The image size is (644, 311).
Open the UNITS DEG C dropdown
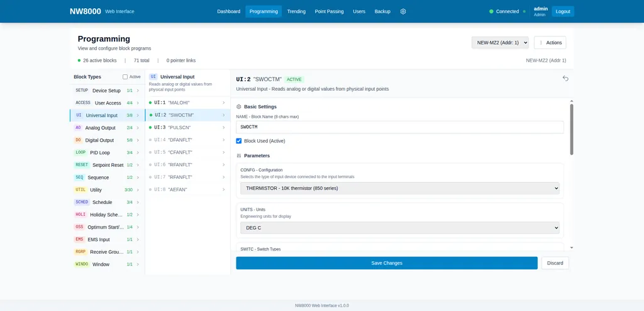coord(399,228)
